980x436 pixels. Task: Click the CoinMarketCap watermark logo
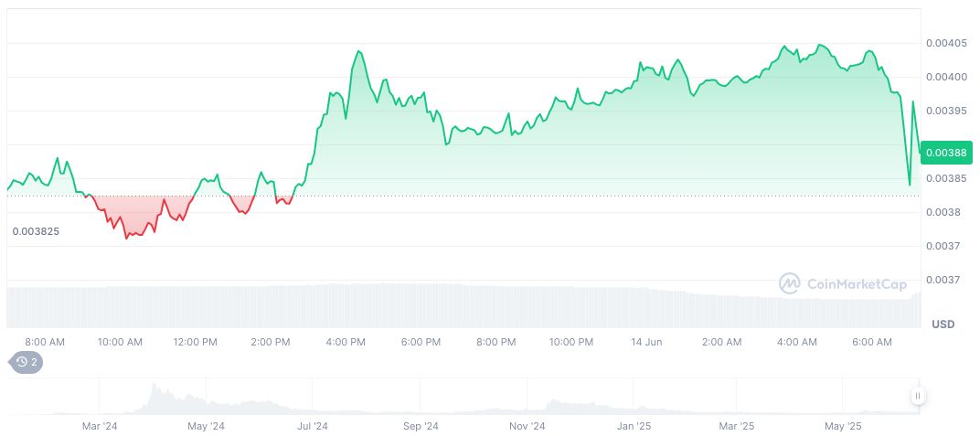pyautogui.click(x=843, y=284)
